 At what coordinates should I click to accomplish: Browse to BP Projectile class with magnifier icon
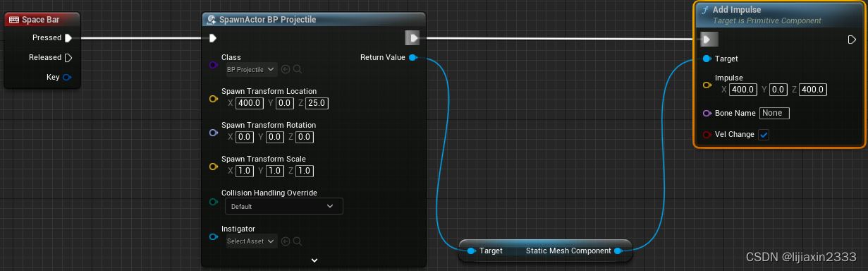(x=298, y=70)
